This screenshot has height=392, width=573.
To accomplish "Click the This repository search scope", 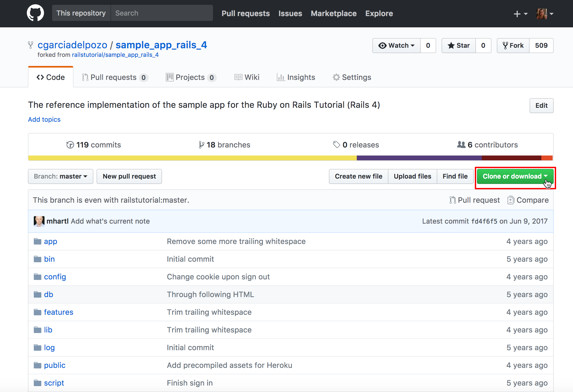I will [81, 13].
